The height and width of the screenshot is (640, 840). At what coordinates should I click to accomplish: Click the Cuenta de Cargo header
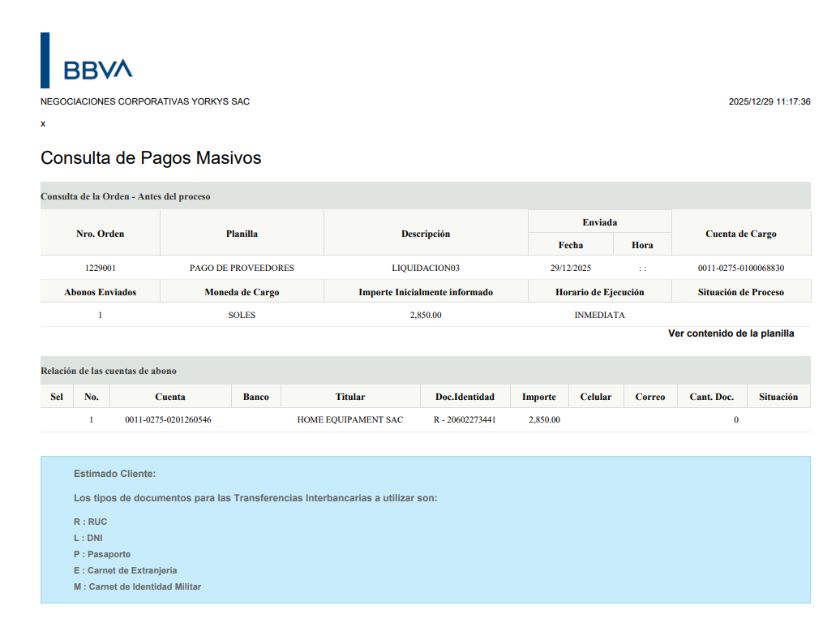740,234
